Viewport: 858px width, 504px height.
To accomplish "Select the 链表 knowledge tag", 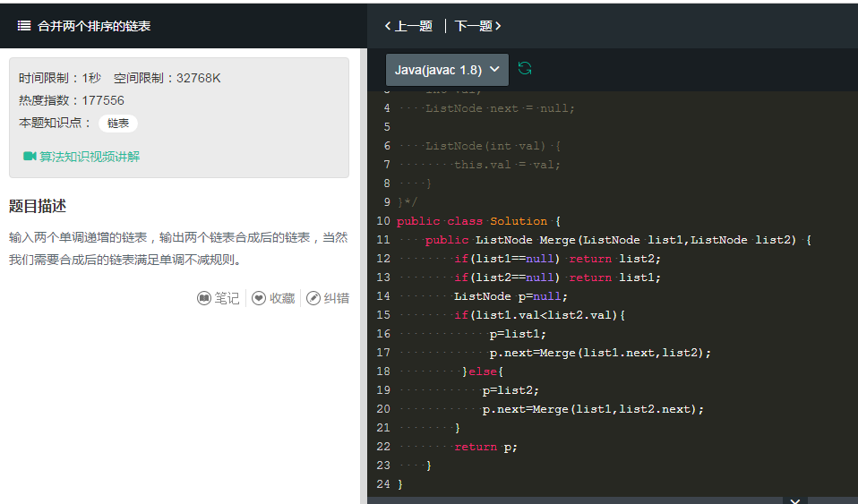I will pos(117,124).
